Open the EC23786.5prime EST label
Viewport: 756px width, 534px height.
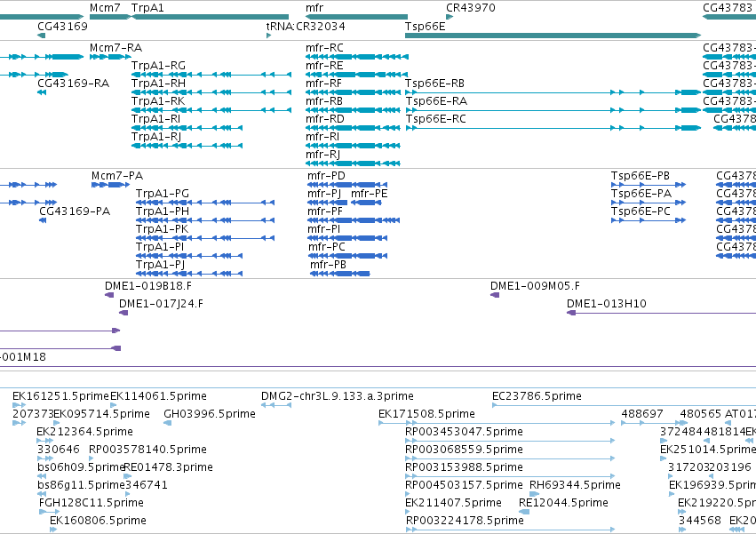tap(537, 396)
